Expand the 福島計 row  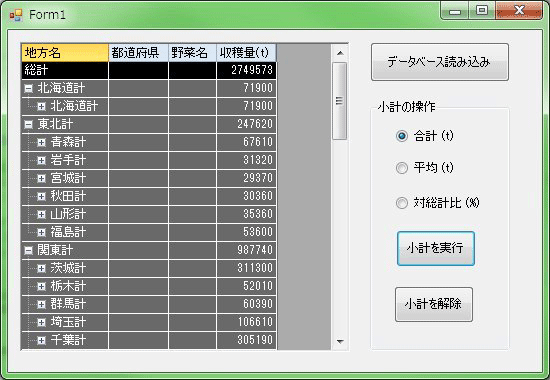[x=41, y=232]
